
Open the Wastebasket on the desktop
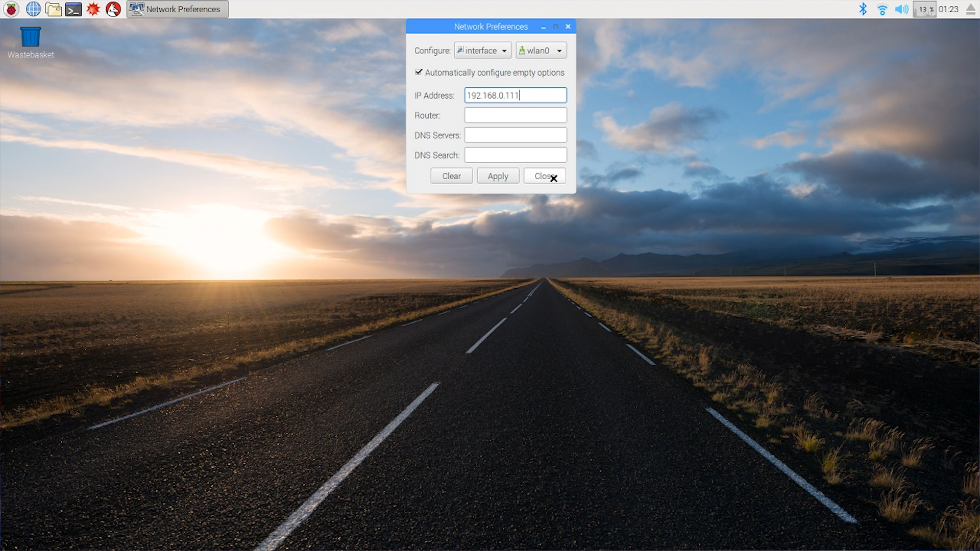pyautogui.click(x=31, y=37)
